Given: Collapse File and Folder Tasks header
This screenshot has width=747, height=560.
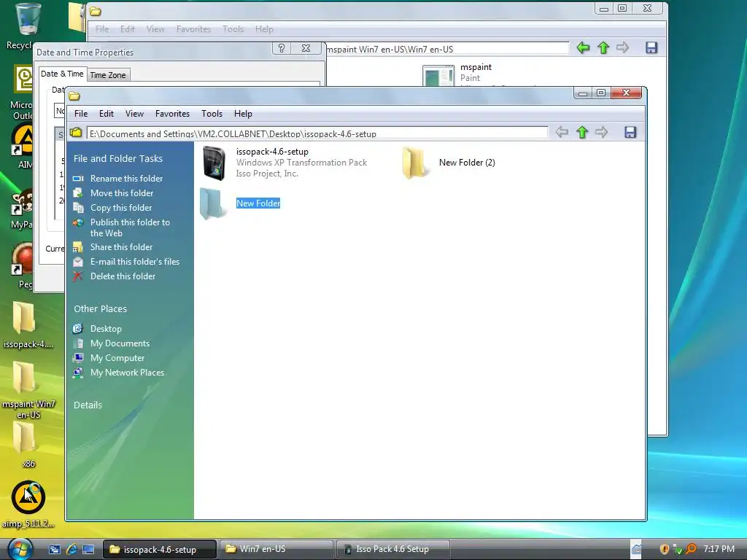Looking at the screenshot, I should click(x=117, y=158).
